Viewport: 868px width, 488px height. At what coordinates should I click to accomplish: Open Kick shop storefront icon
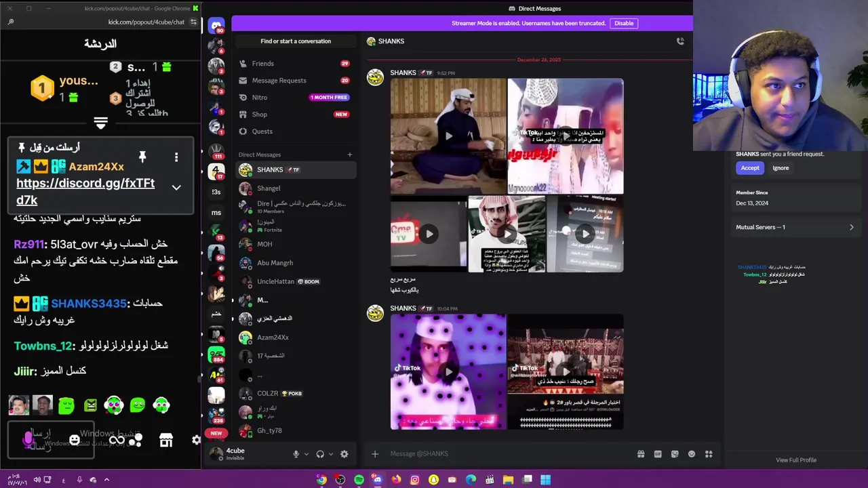[166, 441]
